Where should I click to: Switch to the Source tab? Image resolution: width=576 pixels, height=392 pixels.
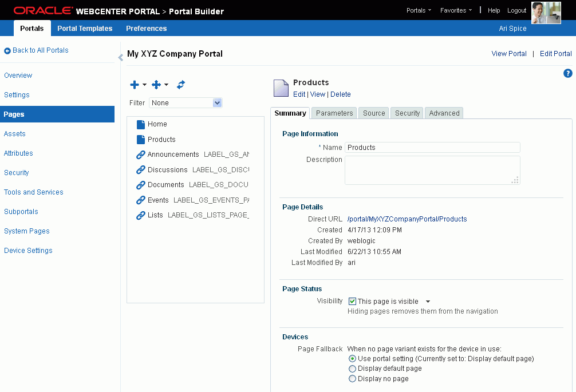(x=373, y=113)
